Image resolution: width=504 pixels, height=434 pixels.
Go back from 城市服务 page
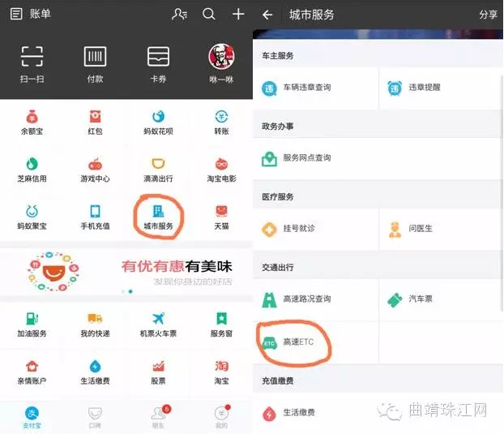click(268, 15)
